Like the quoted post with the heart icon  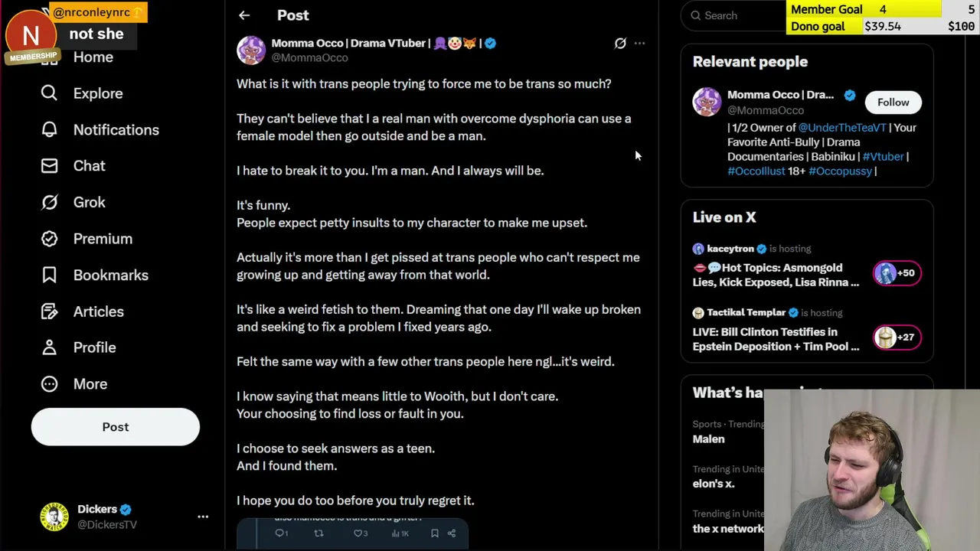click(x=359, y=533)
